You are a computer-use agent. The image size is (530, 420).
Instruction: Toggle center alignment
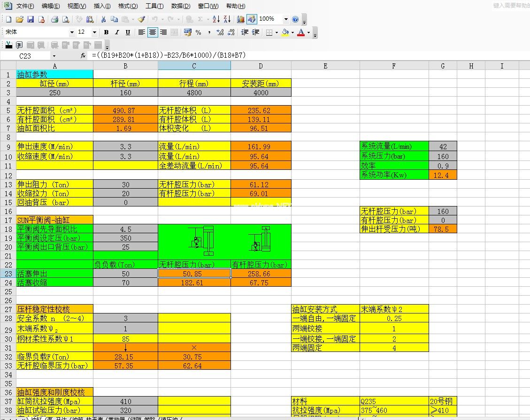[x=153, y=32]
